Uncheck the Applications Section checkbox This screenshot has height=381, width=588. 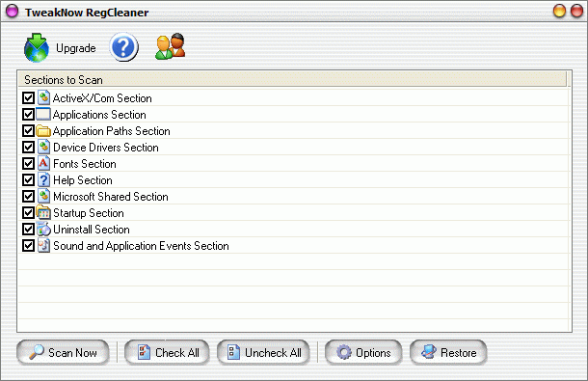coord(28,114)
